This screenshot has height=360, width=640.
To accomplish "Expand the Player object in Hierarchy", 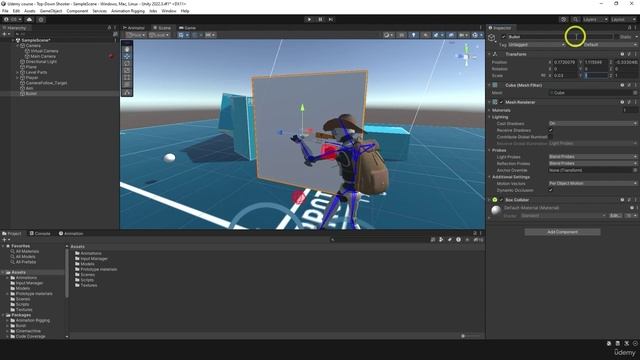I will click(x=18, y=78).
